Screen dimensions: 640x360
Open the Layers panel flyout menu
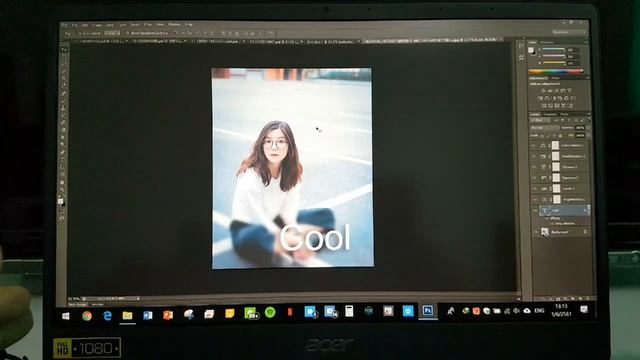[x=588, y=114]
